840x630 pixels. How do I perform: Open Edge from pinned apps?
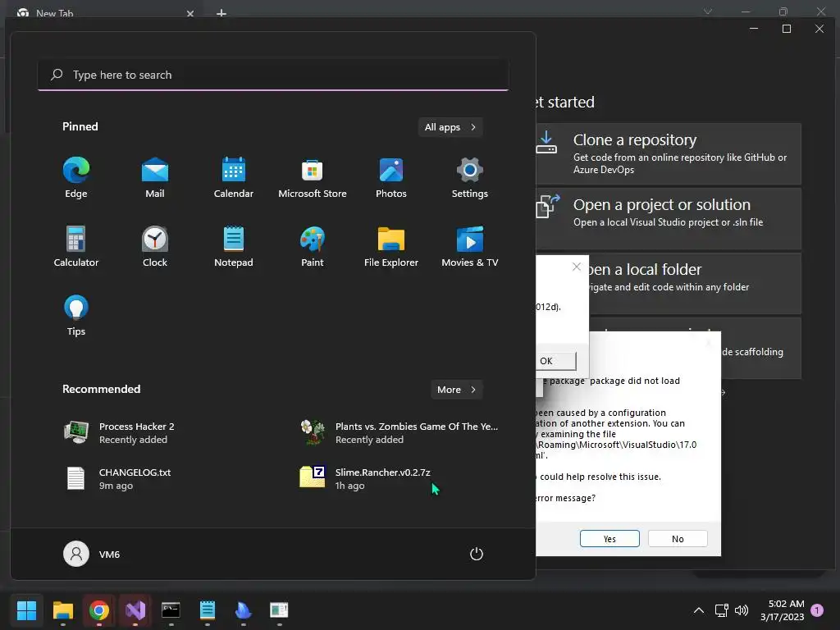(76, 178)
